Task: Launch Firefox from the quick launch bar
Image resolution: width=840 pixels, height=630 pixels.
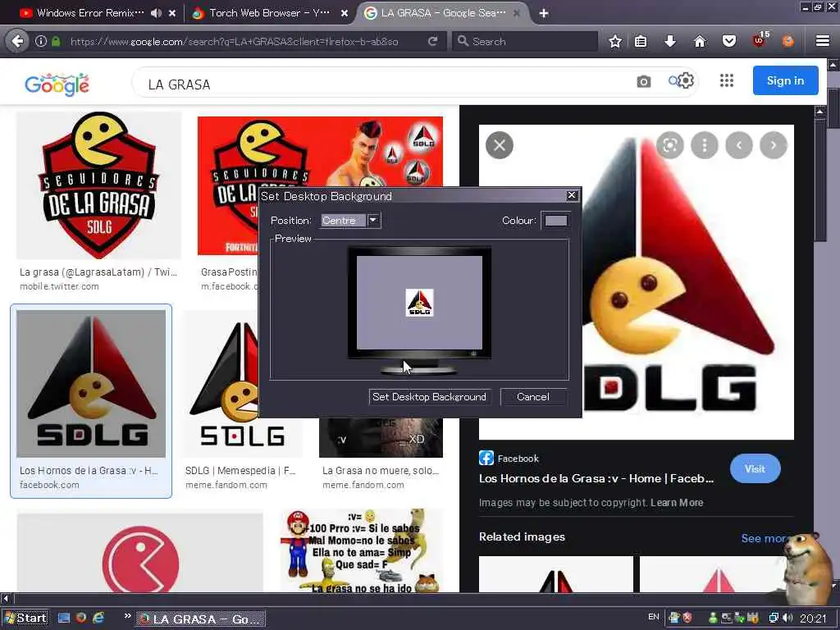Action: tap(81, 618)
